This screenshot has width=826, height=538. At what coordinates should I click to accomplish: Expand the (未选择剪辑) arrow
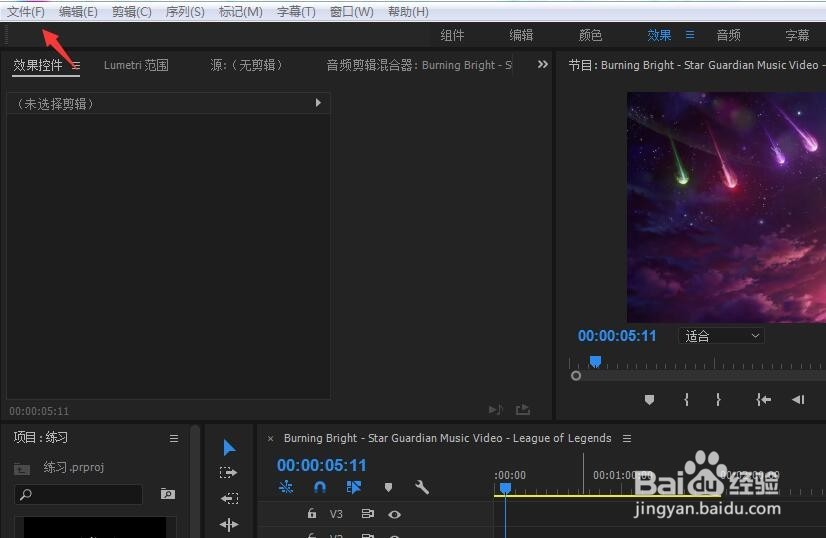[318, 103]
